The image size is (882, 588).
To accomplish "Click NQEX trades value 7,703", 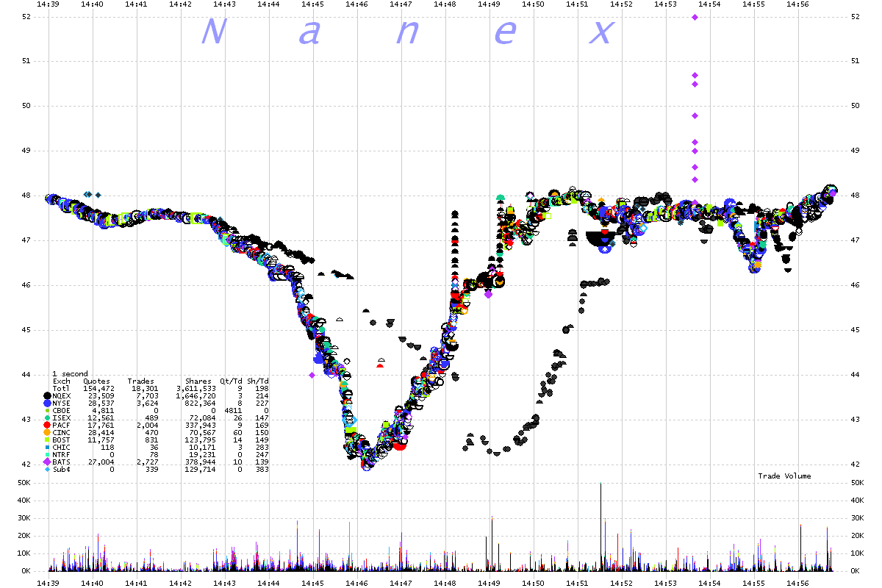I will (x=148, y=395).
